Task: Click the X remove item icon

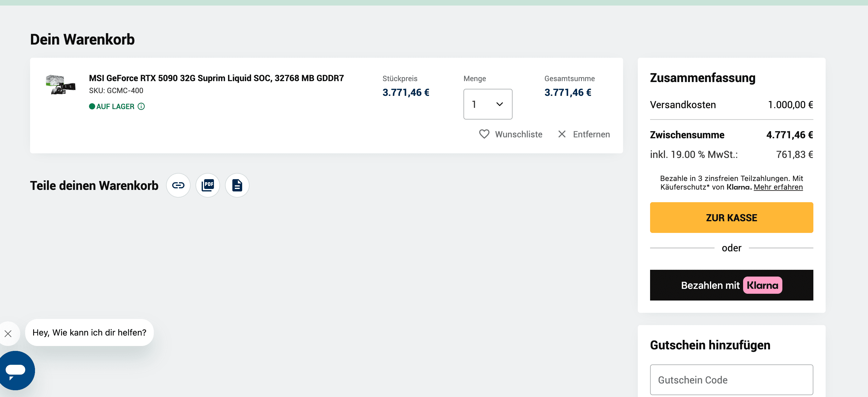Action: point(561,134)
